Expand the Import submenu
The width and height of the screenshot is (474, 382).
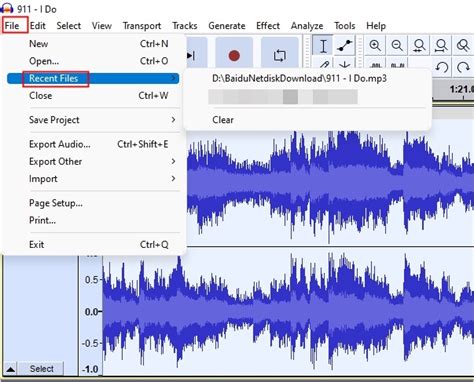(93, 179)
